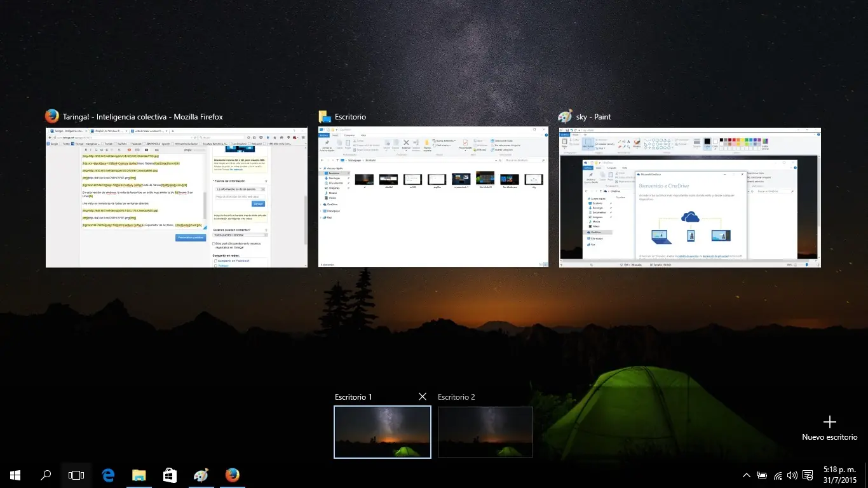Open Microsoft Edge from the taskbar
This screenshot has width=868, height=488.
pos(107,475)
